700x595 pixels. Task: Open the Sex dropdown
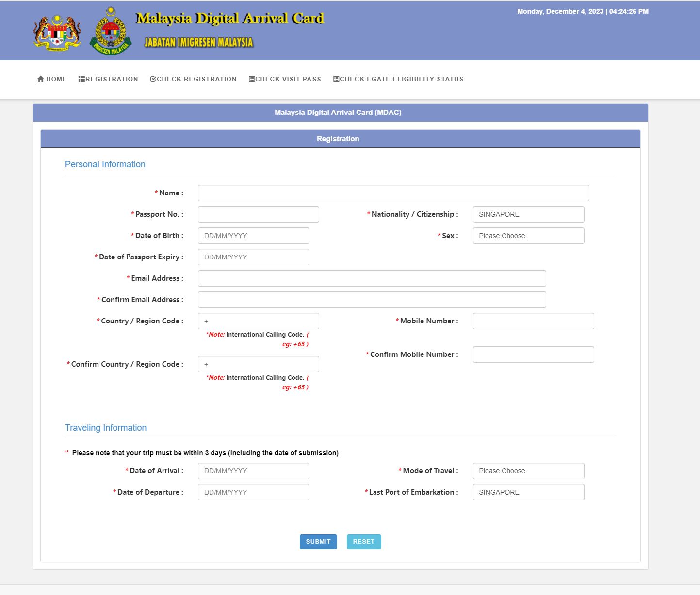coord(528,236)
